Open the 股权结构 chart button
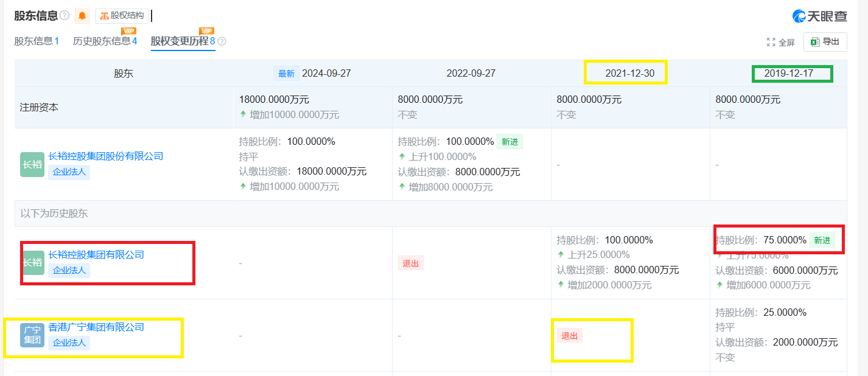The width and height of the screenshot is (868, 376). (x=122, y=16)
